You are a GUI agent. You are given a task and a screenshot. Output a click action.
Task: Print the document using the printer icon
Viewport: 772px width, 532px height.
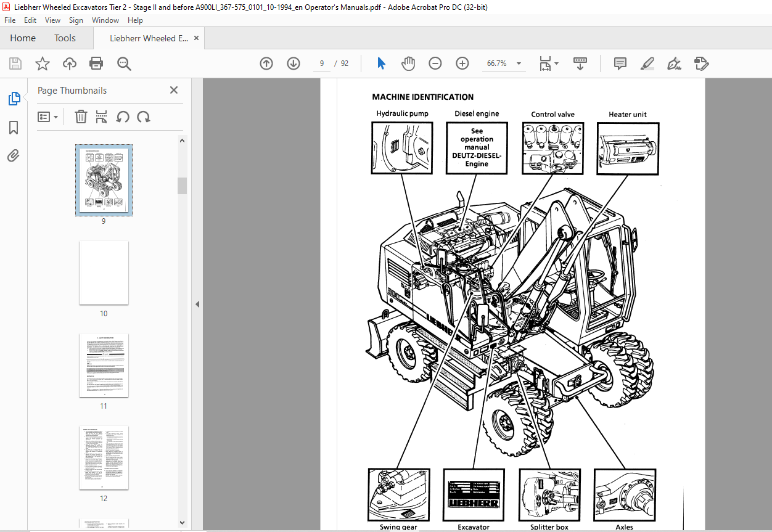[x=96, y=63]
